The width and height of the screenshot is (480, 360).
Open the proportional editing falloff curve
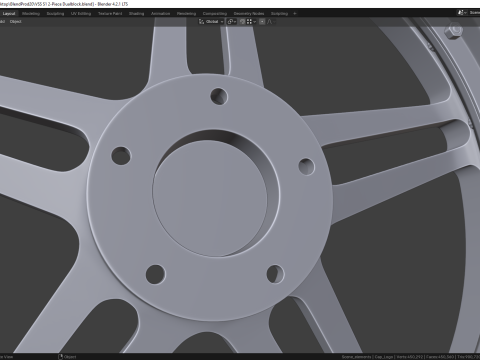(x=271, y=22)
